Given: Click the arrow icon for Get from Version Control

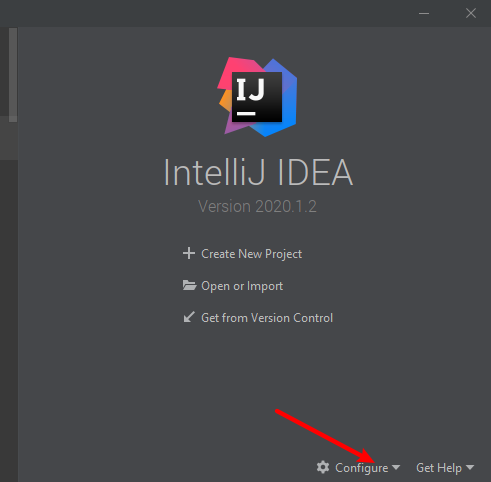Looking at the screenshot, I should [x=189, y=317].
